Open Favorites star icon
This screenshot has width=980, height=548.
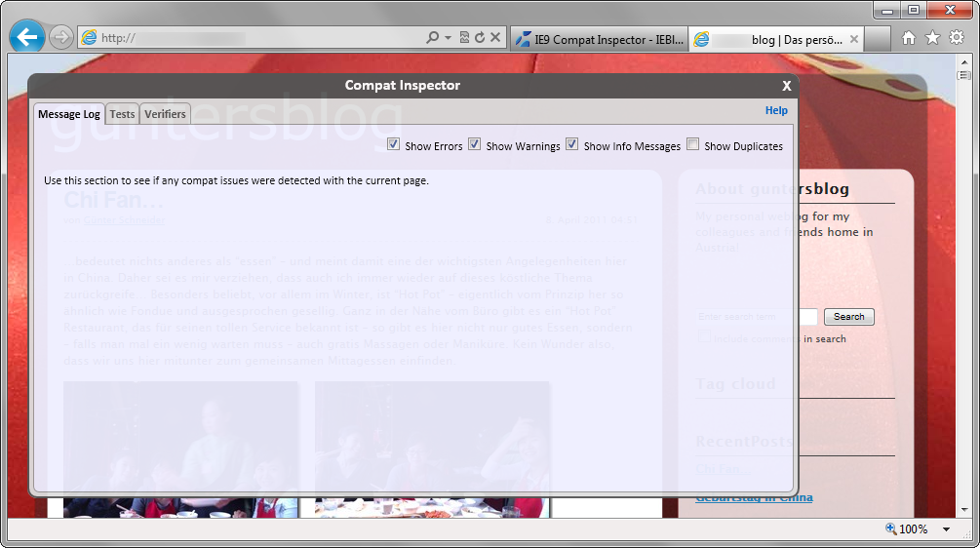(x=932, y=38)
